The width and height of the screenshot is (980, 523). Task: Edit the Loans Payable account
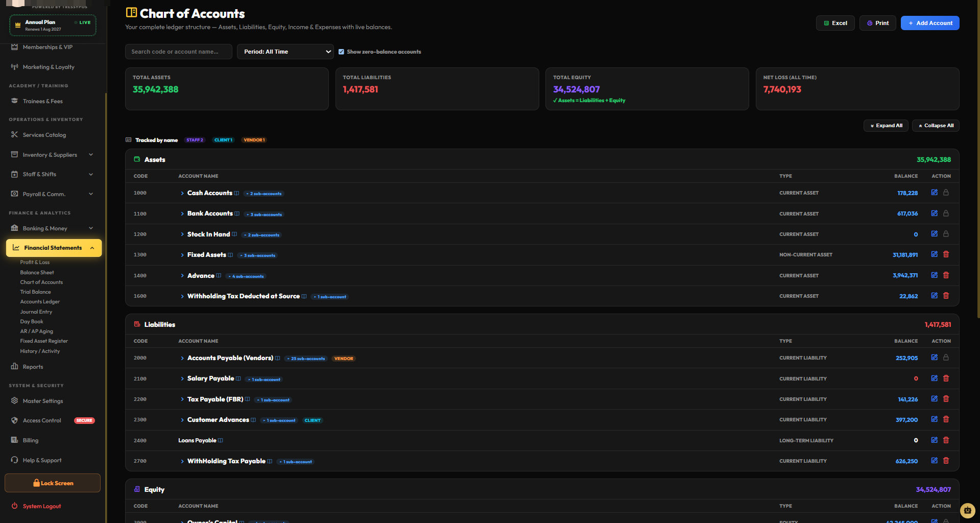point(934,440)
